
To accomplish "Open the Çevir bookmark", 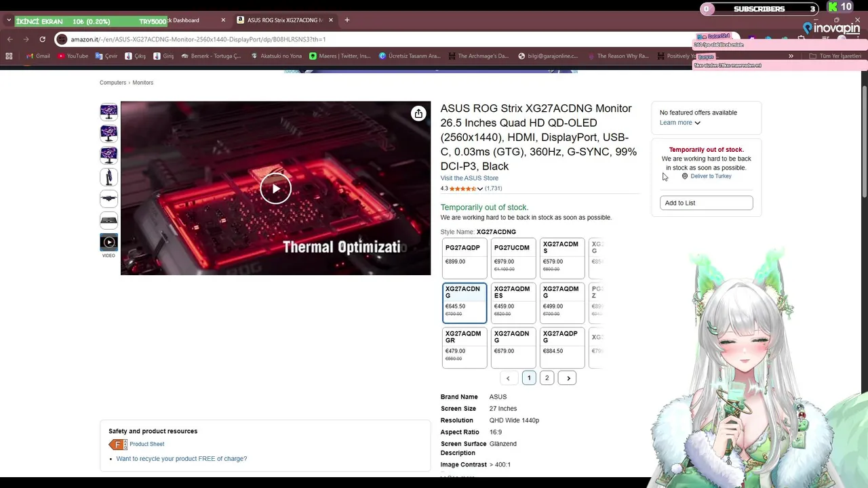I will tap(106, 56).
